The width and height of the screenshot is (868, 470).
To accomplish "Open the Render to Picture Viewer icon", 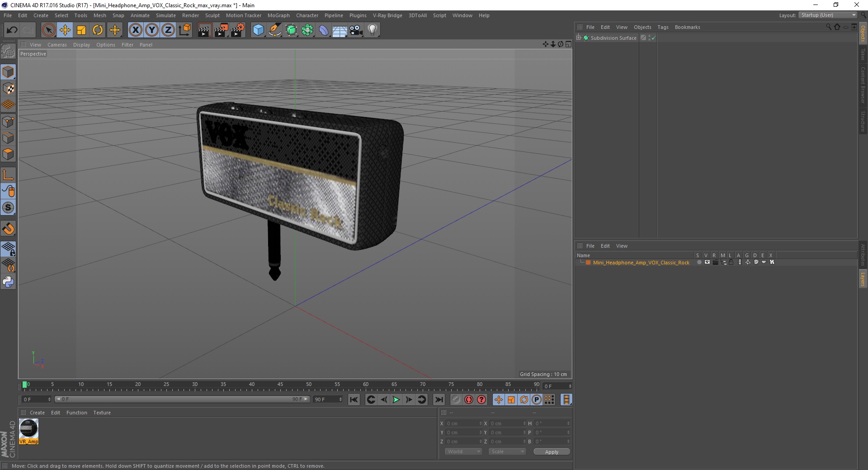I will click(x=221, y=30).
